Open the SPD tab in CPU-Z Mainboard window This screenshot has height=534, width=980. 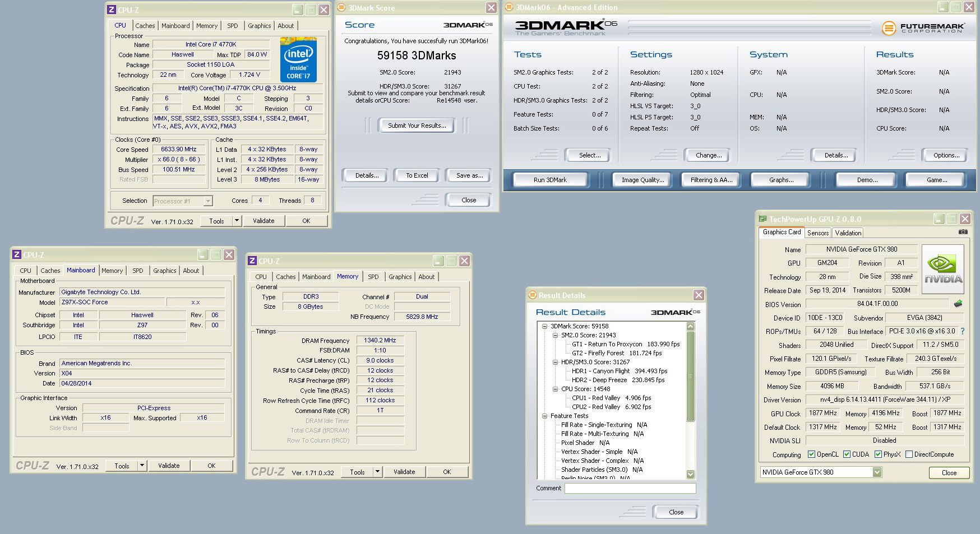pyautogui.click(x=138, y=271)
